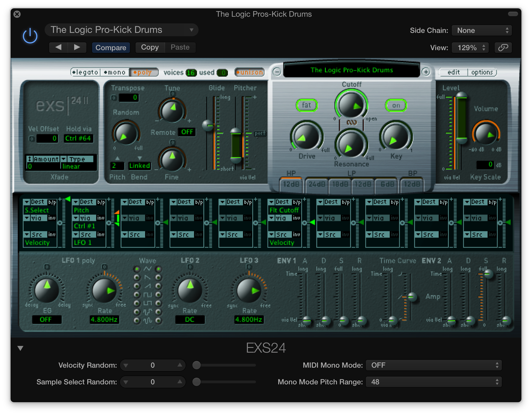Click the sample-and-hold waveform icon
532x415 pixels.
tap(137, 311)
